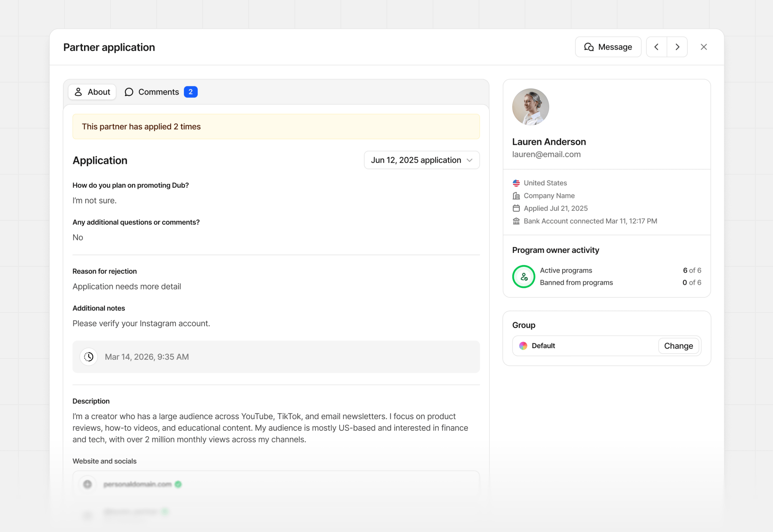Click the clock history icon beside Mar 14, 2026

pyautogui.click(x=89, y=357)
